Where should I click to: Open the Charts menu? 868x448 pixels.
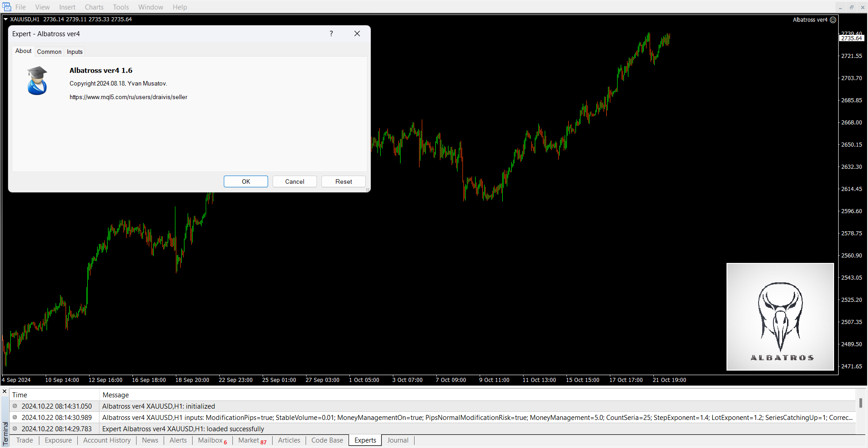(x=94, y=7)
